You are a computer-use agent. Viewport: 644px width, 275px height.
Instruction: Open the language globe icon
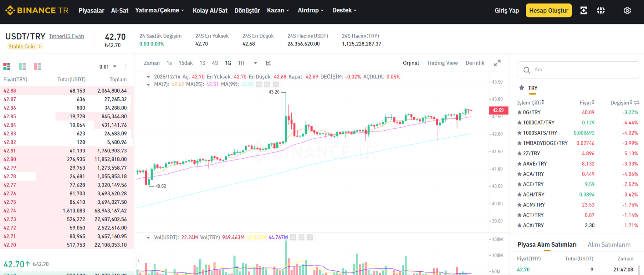601,11
